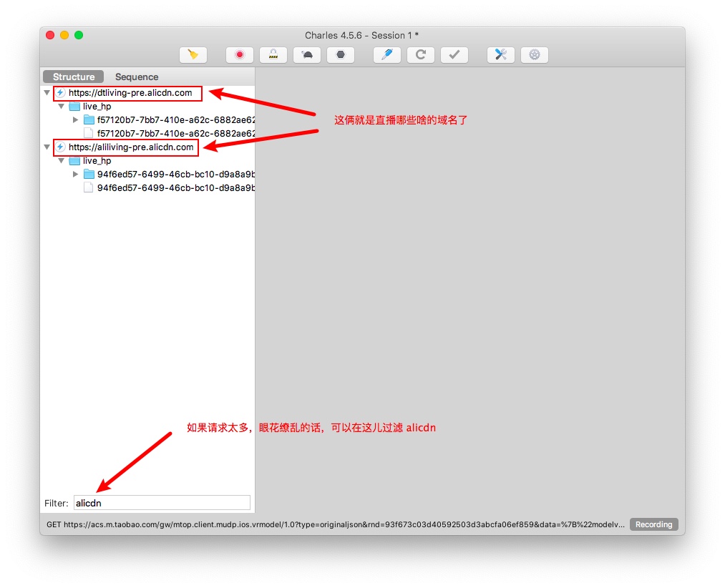The height and width of the screenshot is (588, 725).
Task: Click the lightning icon beside dtliving-pre.alicdn.com
Action: tap(61, 93)
